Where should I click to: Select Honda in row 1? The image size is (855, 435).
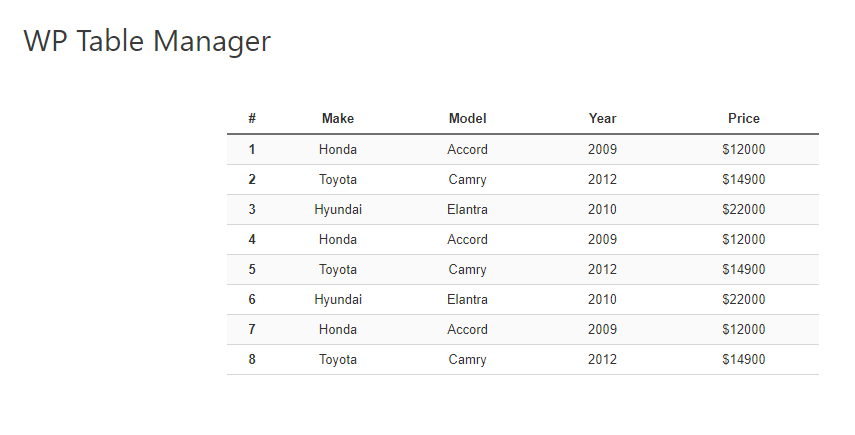coord(338,149)
